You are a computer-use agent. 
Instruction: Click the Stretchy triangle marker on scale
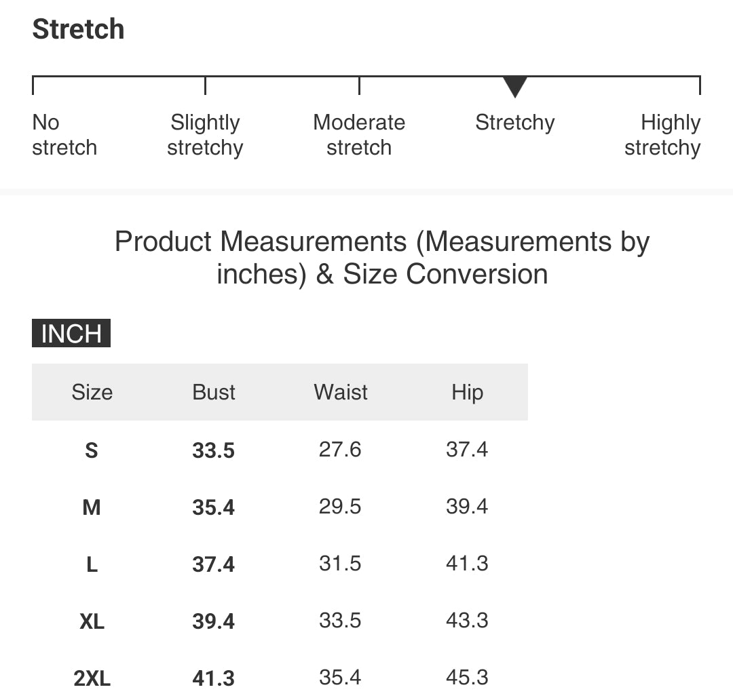coord(514,87)
